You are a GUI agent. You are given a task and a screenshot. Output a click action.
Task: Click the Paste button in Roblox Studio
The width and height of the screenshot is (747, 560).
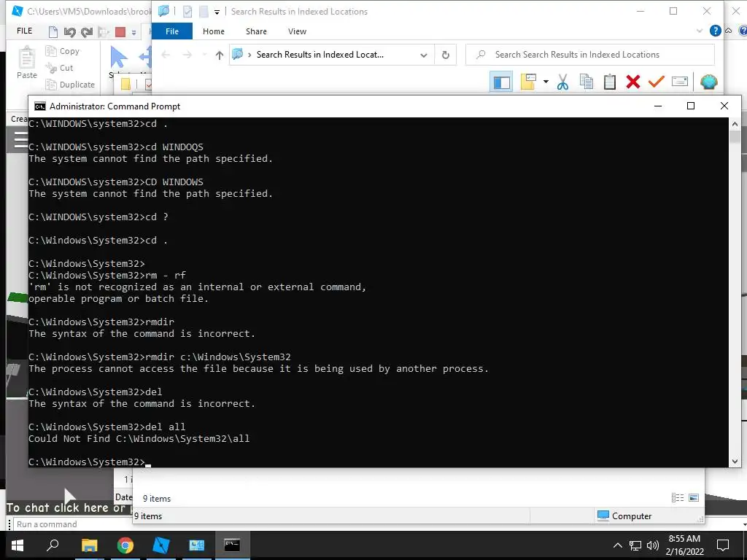(x=27, y=63)
